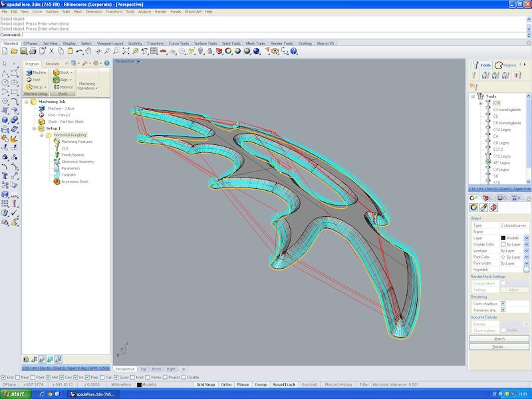Screen dimensions: 532x399
Task: Toggle Ortho in the status bar
Action: tap(226, 385)
